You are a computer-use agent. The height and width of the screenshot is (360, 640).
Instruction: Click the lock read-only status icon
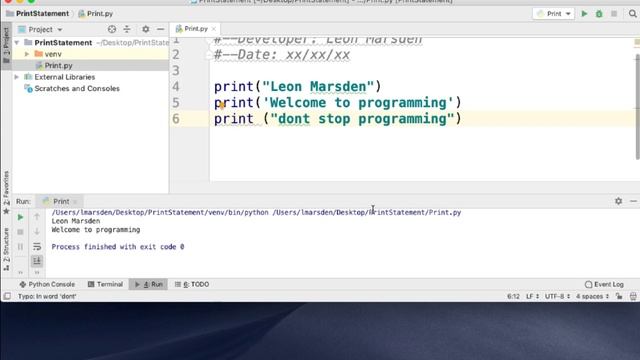(619, 296)
